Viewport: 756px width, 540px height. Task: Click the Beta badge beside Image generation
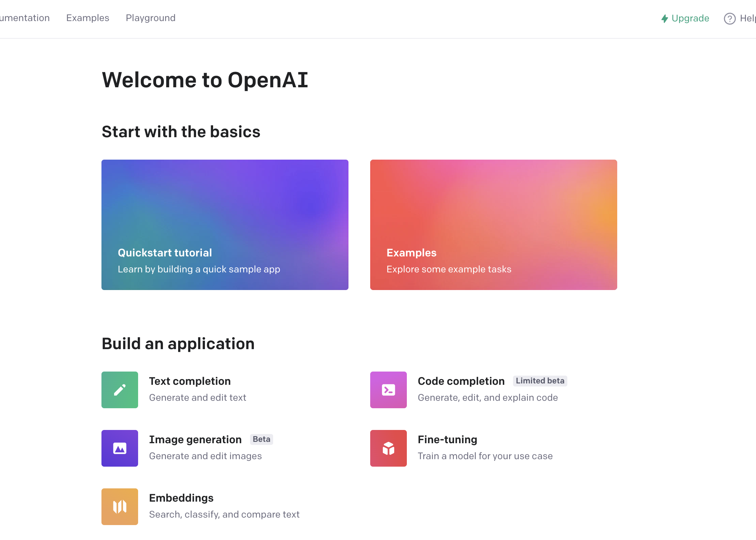pos(261,439)
